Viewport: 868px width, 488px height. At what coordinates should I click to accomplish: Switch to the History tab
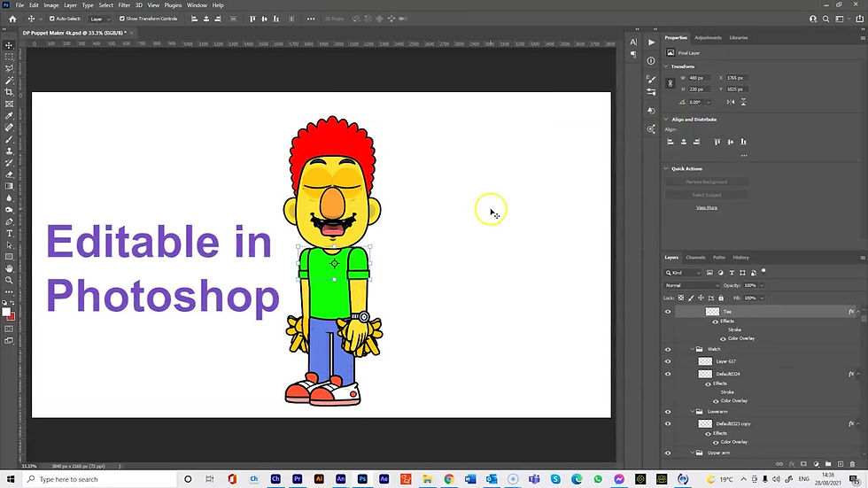[x=740, y=257]
